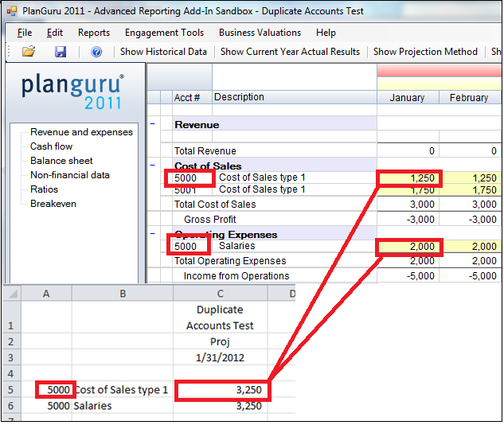This screenshot has height=425, width=504.
Task: Open the File menu
Action: tap(25, 33)
